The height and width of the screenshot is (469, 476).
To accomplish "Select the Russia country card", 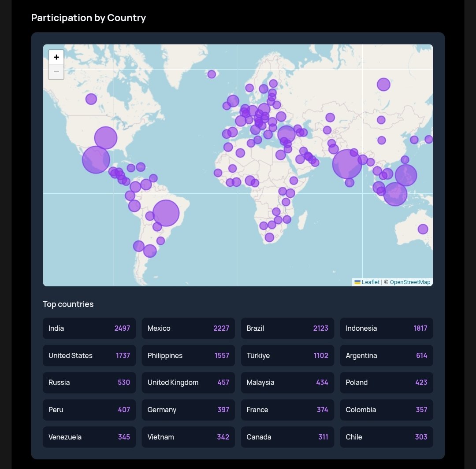I will pyautogui.click(x=89, y=383).
